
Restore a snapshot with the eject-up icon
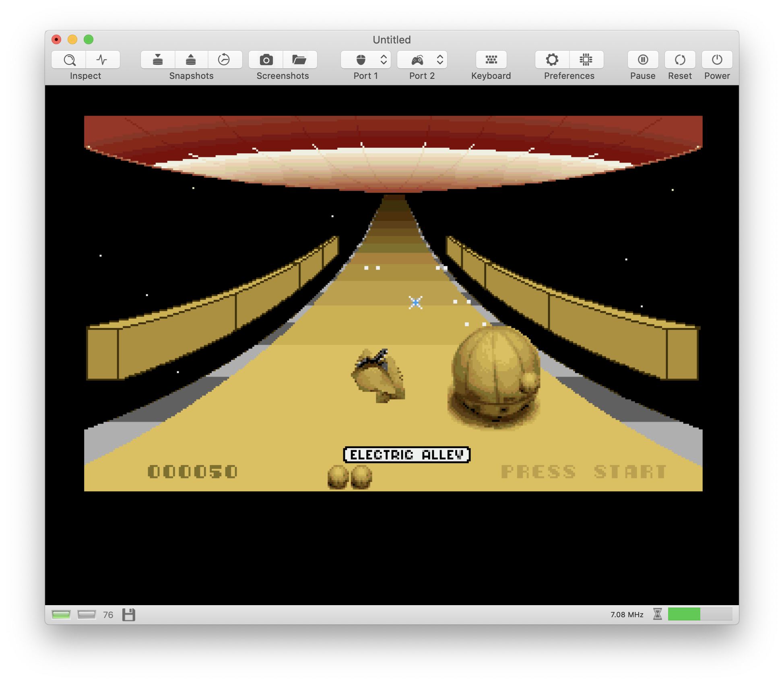(191, 60)
